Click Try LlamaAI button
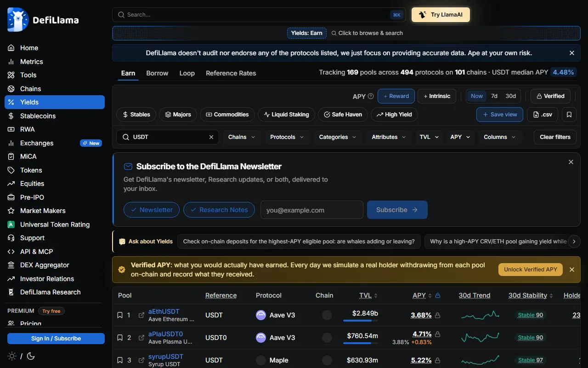Image resolution: width=588 pixels, height=368 pixels. tap(441, 15)
